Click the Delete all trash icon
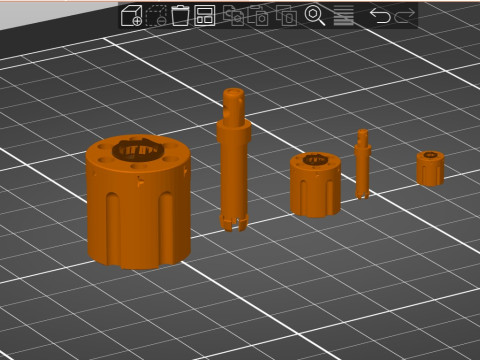 click(180, 15)
